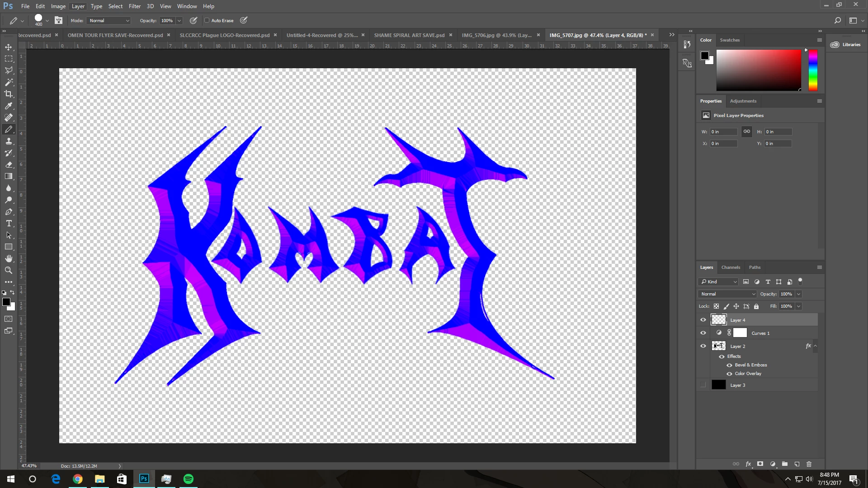Hide the Curves 1 layer

(x=703, y=333)
